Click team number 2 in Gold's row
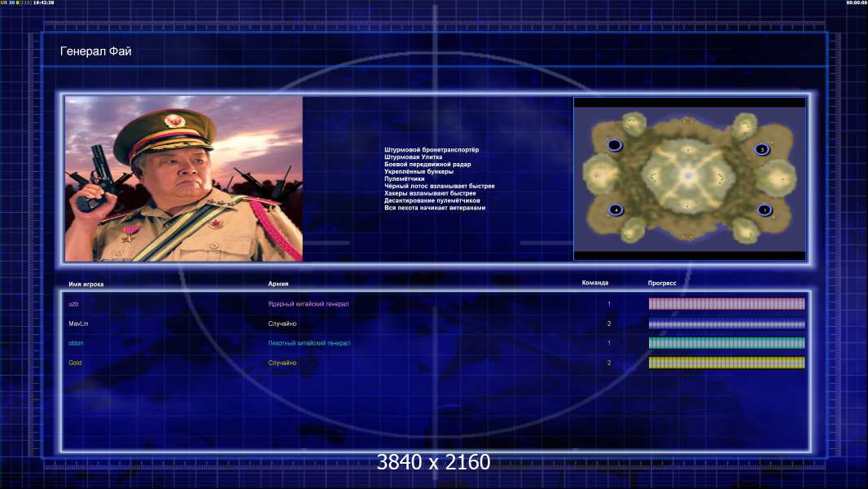Viewport: 868px width, 489px height. 609,363
